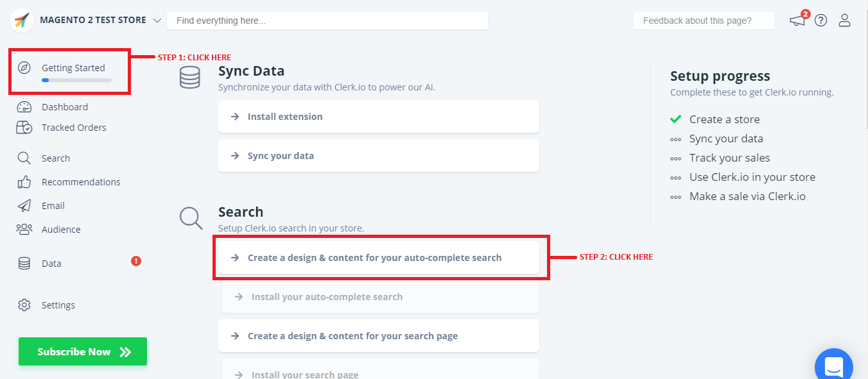The width and height of the screenshot is (868, 379).
Task: Click the Recommendations thumbs-up icon
Action: (24, 182)
